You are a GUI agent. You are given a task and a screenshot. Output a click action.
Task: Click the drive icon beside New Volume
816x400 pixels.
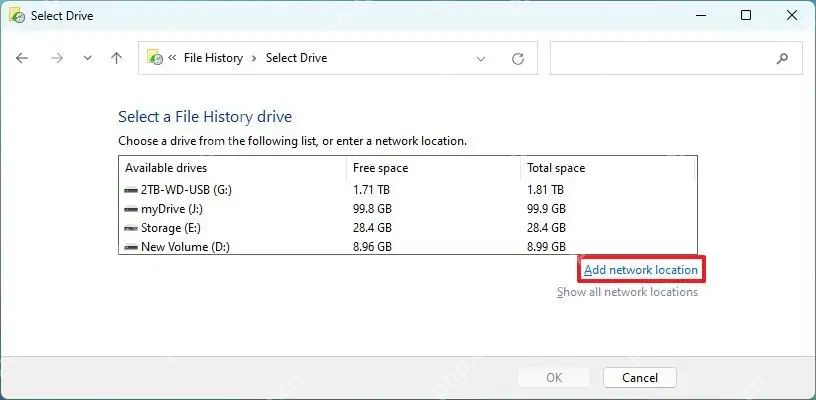click(131, 247)
